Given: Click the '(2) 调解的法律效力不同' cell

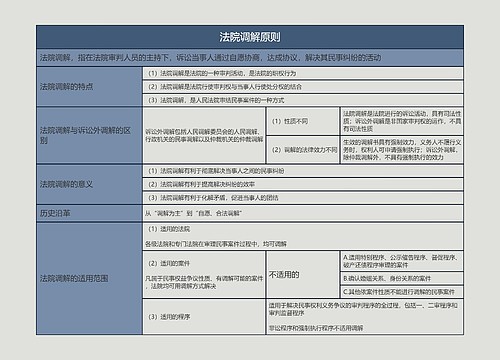Looking at the screenshot, I should pyautogui.click(x=303, y=150).
